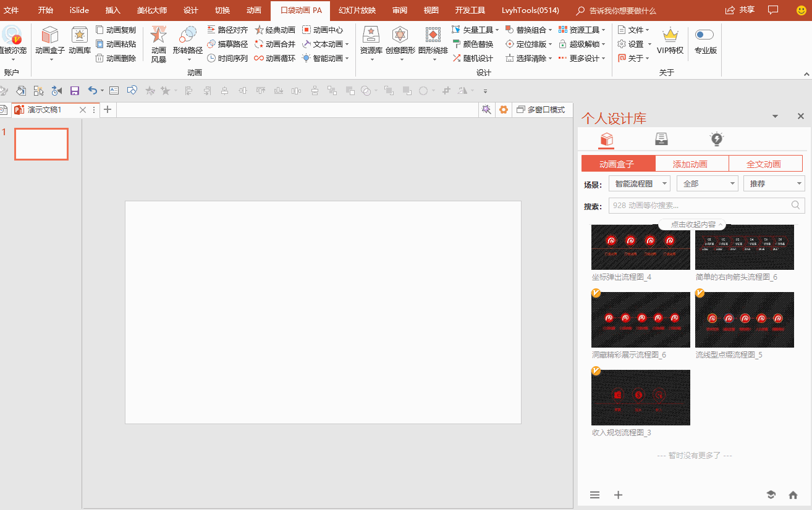Toggle 多窗口模式 multi-window mode
This screenshot has height=510, width=812.
click(x=541, y=109)
